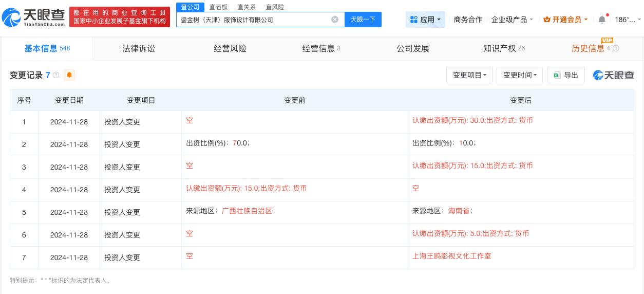Screen dimensions: 644x294
Task: Open the 变更项目 filter dropdown
Action: (x=469, y=75)
